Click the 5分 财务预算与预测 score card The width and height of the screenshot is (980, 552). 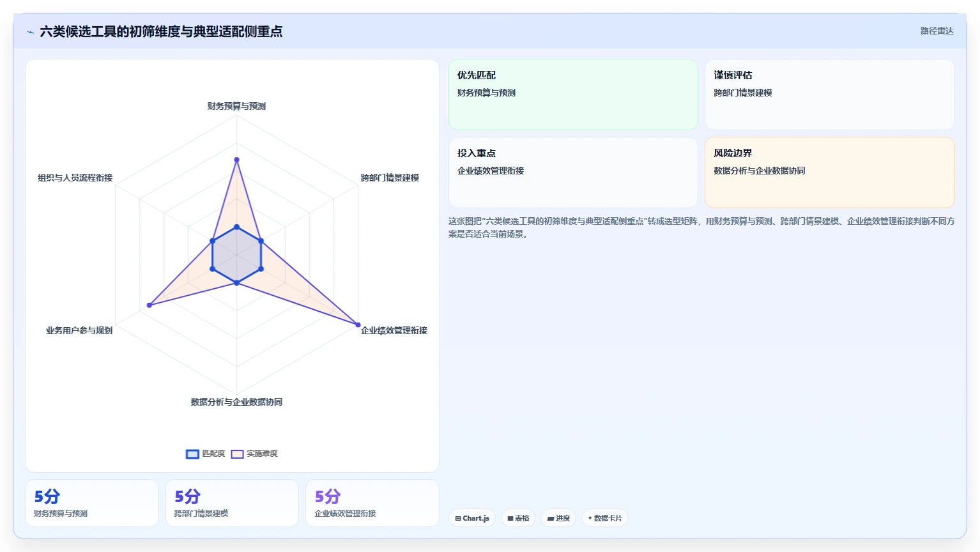click(92, 503)
